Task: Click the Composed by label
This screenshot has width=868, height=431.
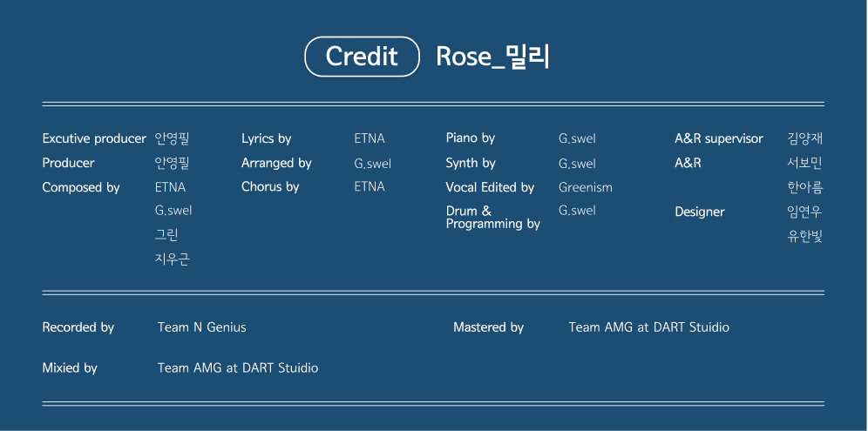Action: click(81, 187)
